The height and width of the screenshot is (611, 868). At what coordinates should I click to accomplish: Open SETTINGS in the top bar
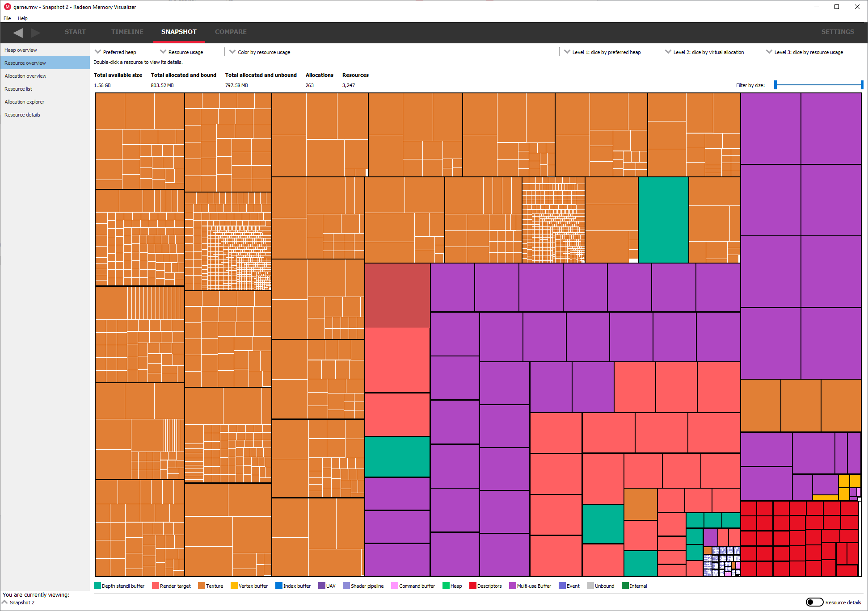[x=838, y=32]
